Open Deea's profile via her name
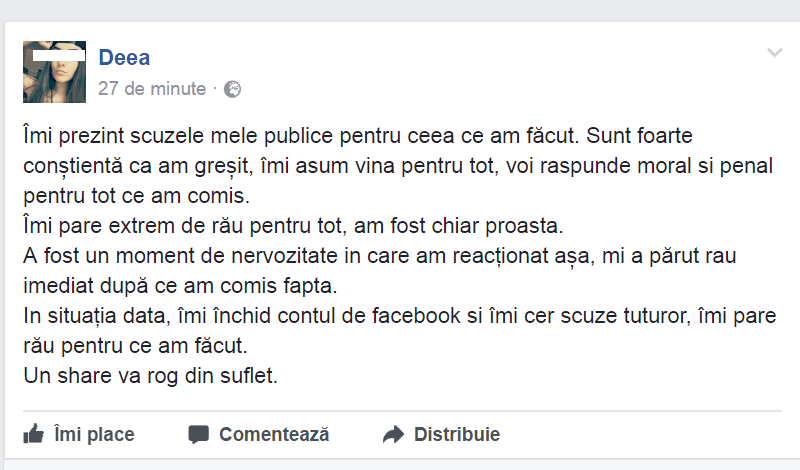 pos(124,58)
